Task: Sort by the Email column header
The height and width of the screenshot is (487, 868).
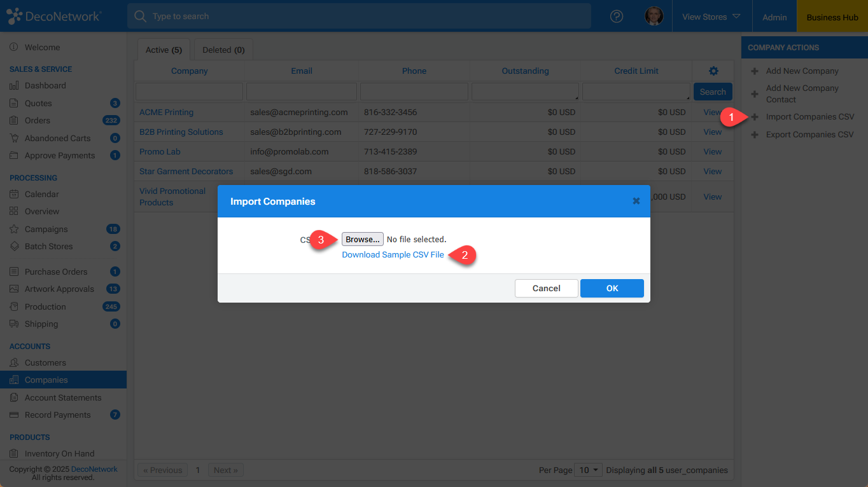Action: pos(302,71)
